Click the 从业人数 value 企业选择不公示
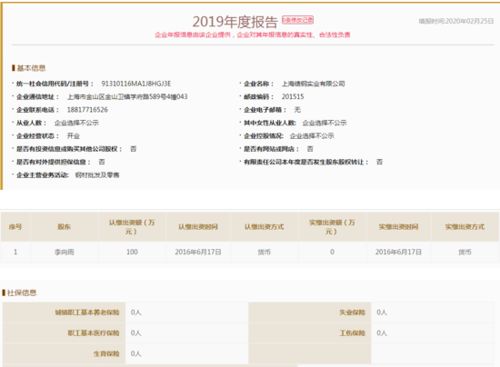 (x=76, y=123)
